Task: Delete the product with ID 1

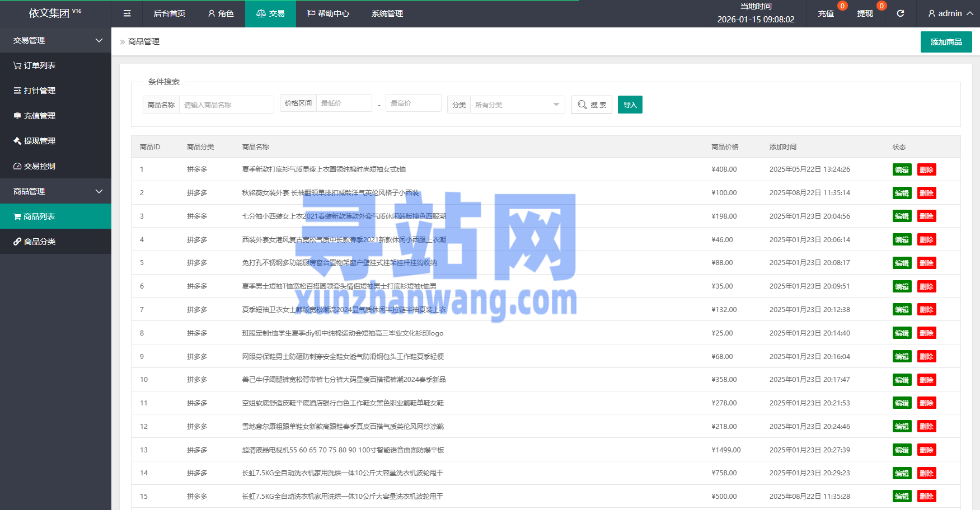Action: pyautogui.click(x=926, y=169)
